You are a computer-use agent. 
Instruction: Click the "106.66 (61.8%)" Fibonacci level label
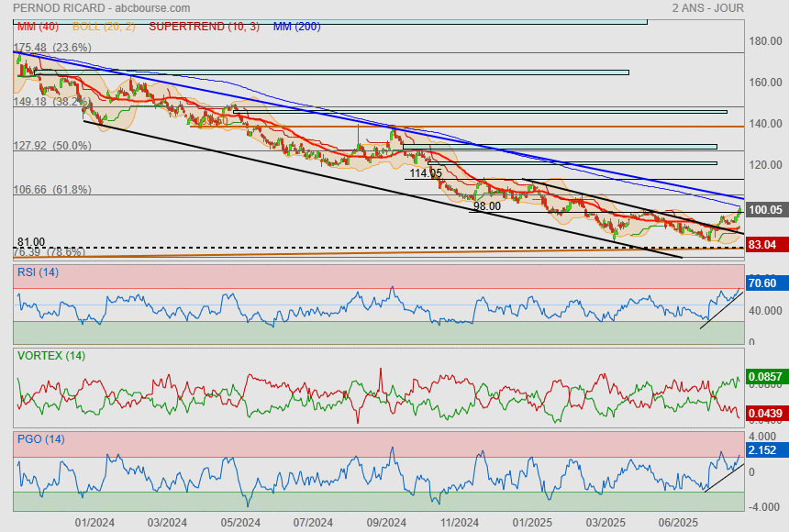(x=52, y=189)
